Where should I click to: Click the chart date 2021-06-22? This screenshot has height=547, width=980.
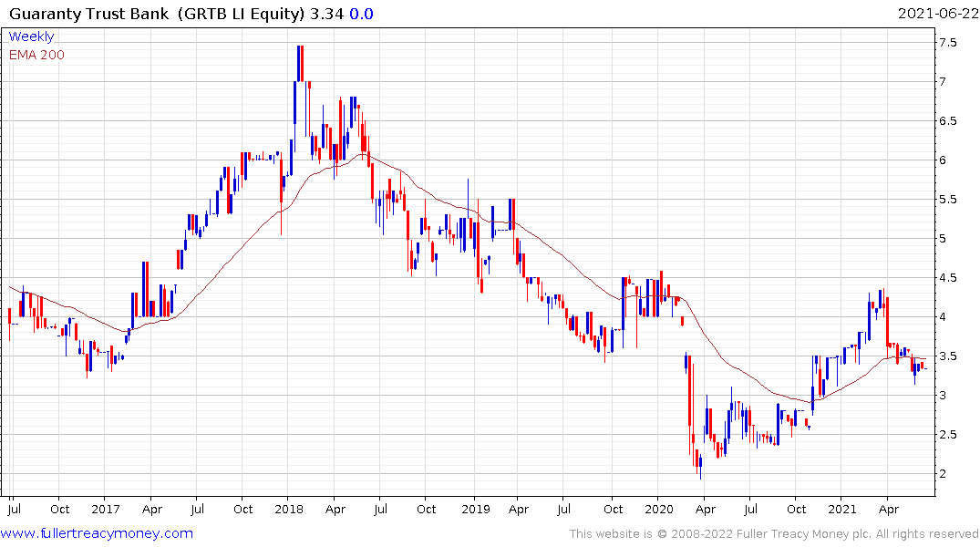(x=937, y=14)
